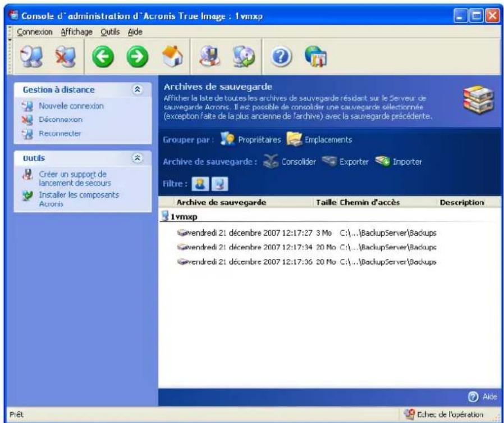Image resolution: width=504 pixels, height=423 pixels.
Task: Click the Installer les composants sidebar icon
Action: pos(28,195)
